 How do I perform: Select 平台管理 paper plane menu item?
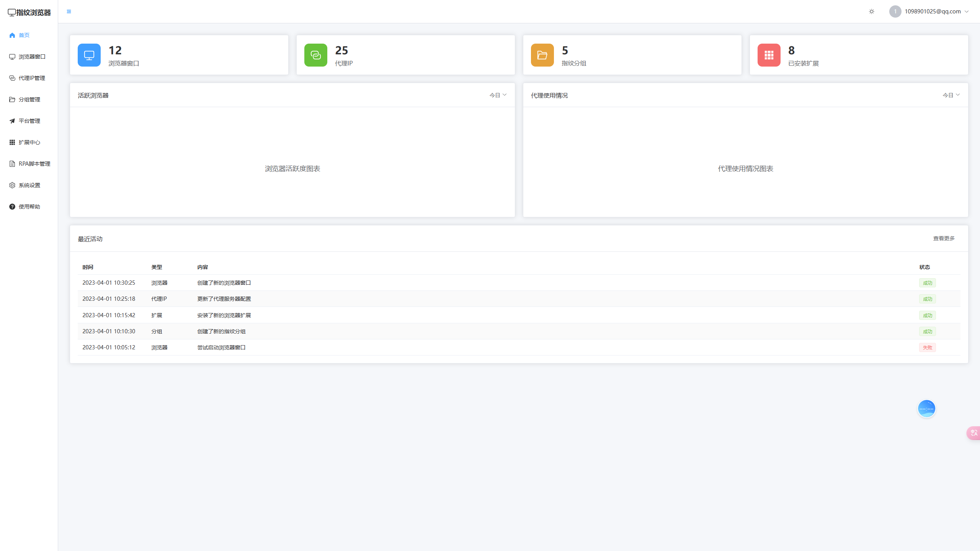pyautogui.click(x=29, y=121)
